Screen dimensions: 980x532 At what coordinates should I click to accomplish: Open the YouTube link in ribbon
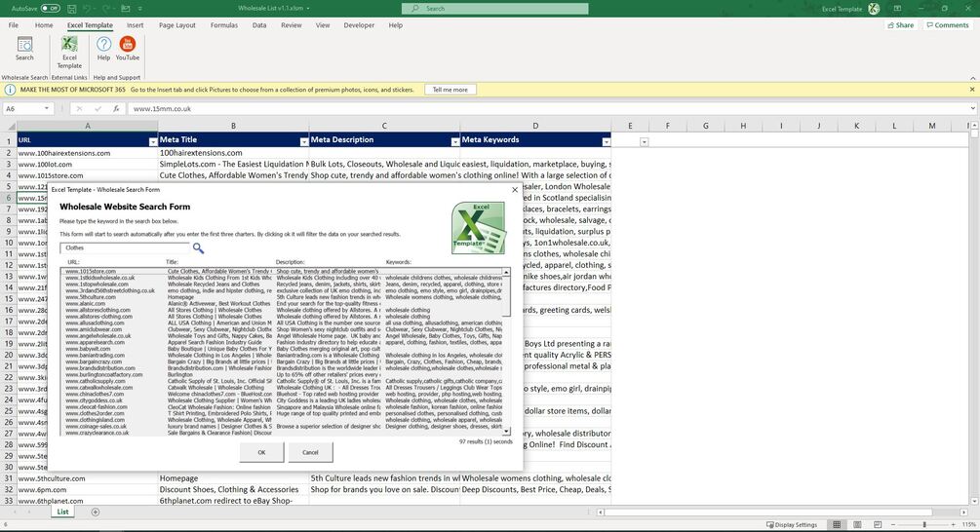pos(128,48)
